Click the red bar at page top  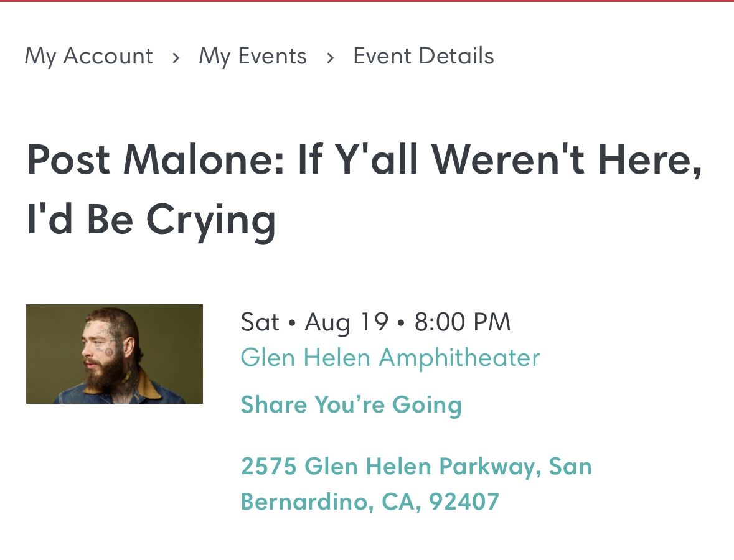[367, 1]
